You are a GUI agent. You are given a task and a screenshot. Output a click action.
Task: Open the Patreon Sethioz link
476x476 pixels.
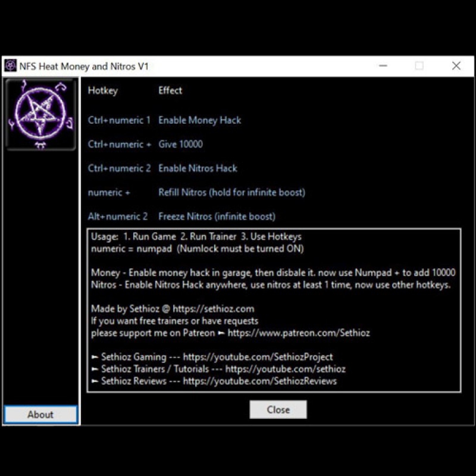[x=299, y=333]
